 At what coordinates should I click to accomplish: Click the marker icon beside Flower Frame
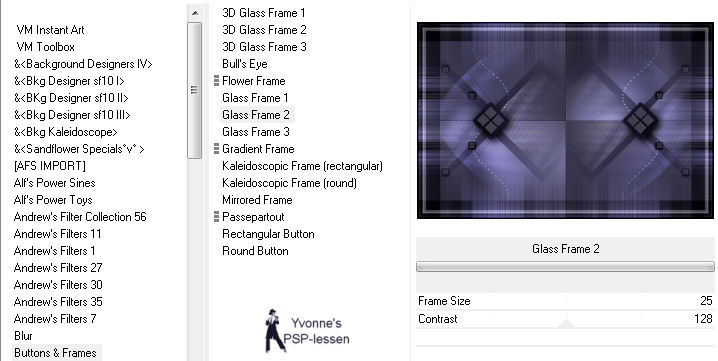pos(216,81)
